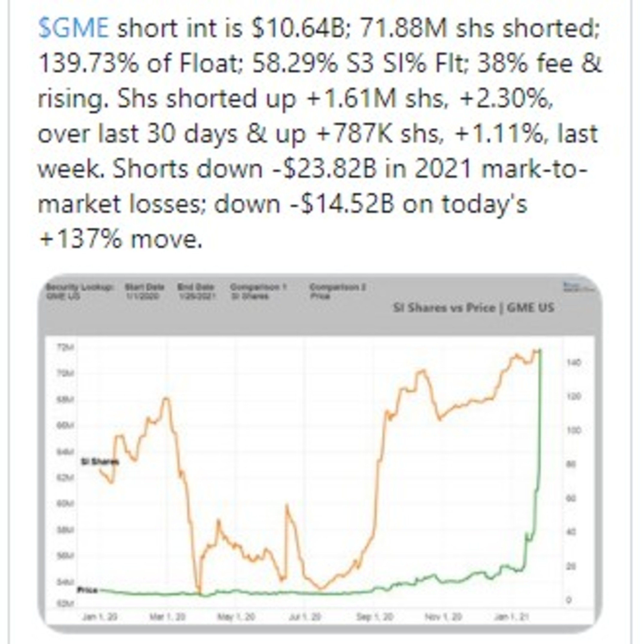The image size is (644, 644).
Task: Click the chart title SI Shares vs Price
Action: (473, 307)
